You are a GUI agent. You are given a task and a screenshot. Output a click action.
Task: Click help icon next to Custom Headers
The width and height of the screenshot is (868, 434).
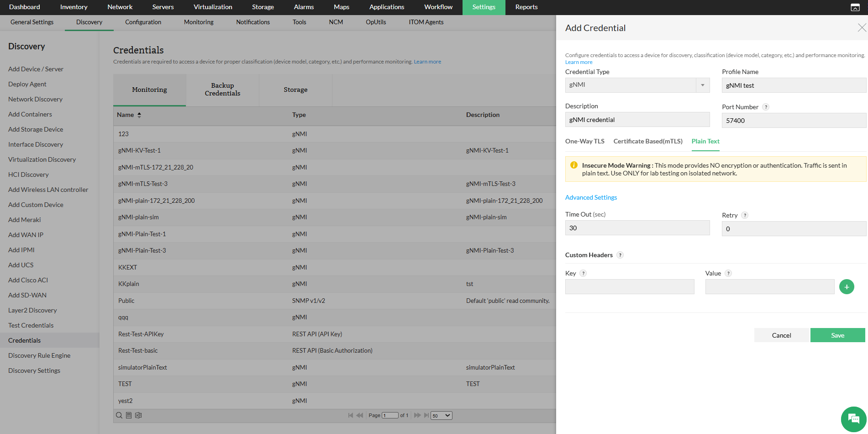click(x=620, y=255)
